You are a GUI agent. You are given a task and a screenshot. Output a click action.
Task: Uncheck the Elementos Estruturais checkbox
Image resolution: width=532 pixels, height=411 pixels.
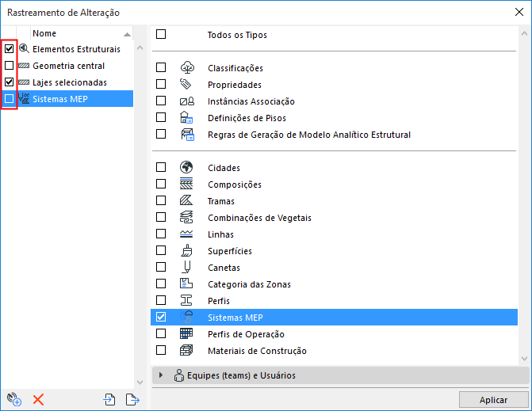[10, 49]
